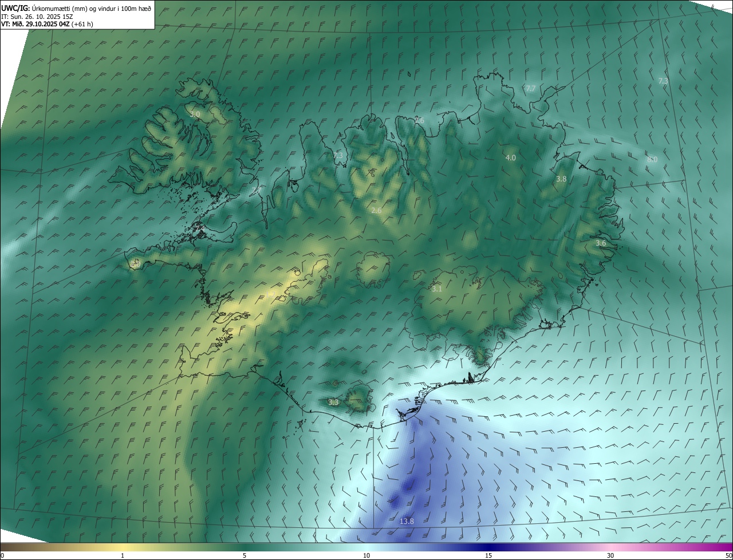Click the 1.2 value label
The image size is (733, 560).
click(272, 294)
